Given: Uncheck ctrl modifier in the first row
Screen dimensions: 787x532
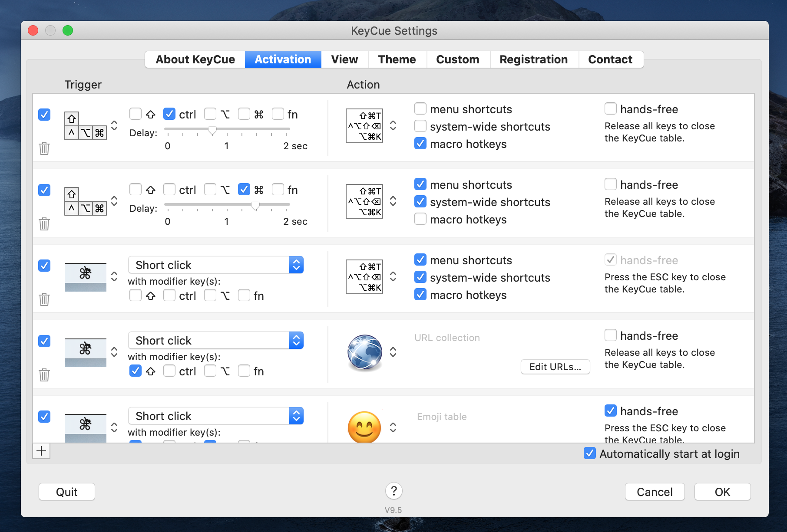Looking at the screenshot, I should pos(169,114).
